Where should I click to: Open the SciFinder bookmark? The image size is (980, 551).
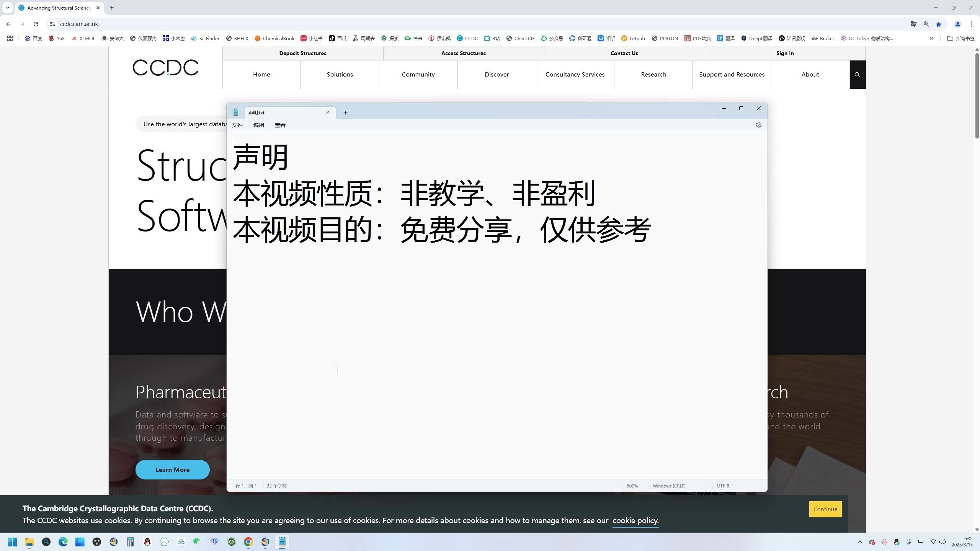pos(205,38)
